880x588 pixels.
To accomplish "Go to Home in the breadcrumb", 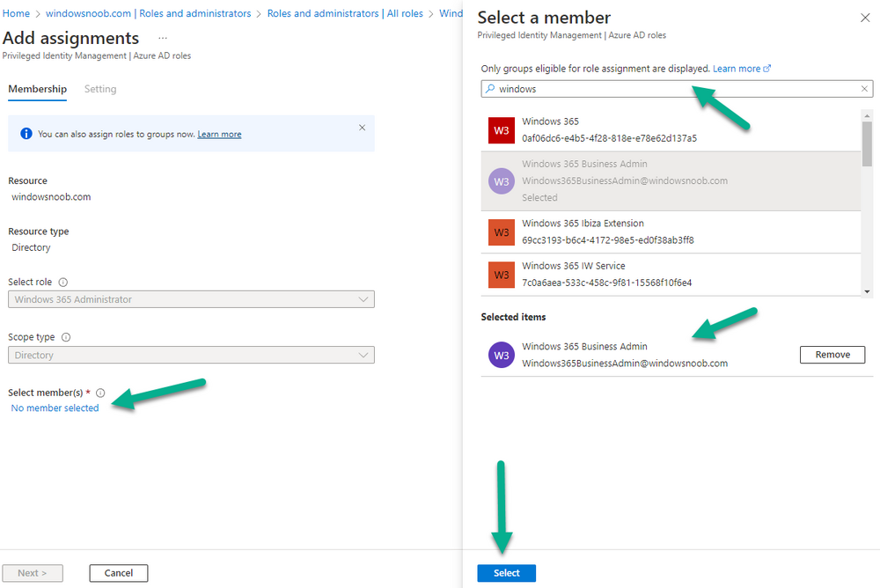I will [x=16, y=13].
